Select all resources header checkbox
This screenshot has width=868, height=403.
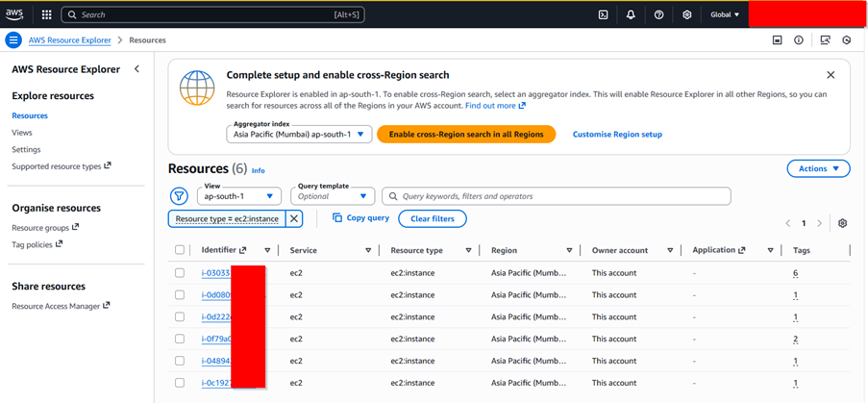point(180,250)
